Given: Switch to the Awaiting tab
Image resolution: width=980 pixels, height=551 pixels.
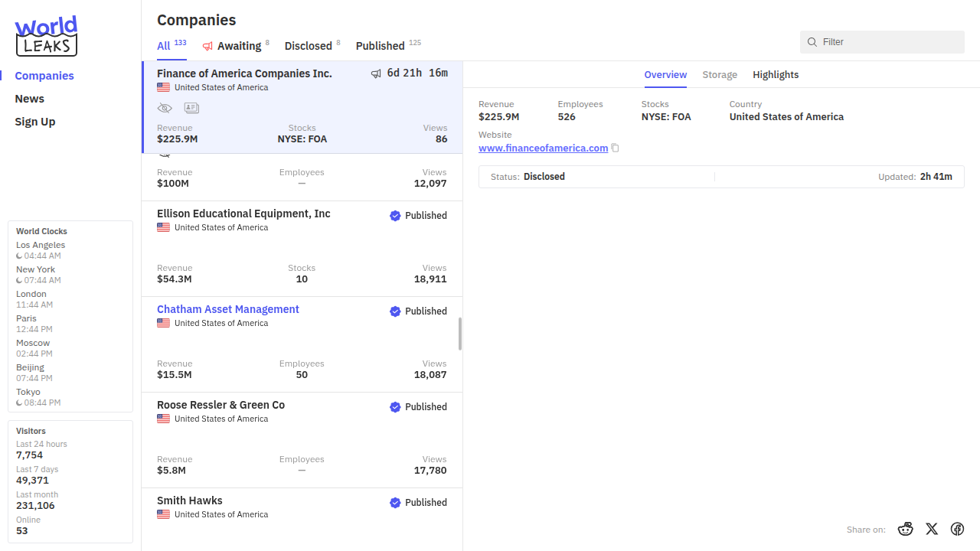Looking at the screenshot, I should pyautogui.click(x=238, y=46).
